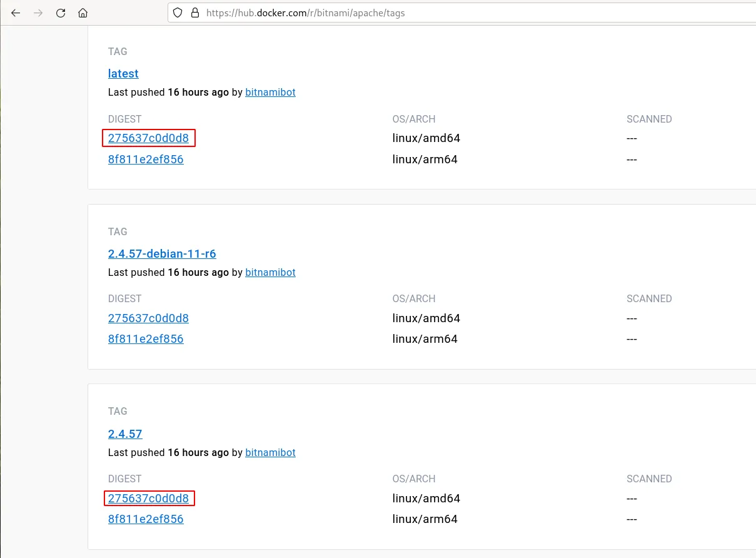This screenshot has height=558, width=756.
Task: Click the browser back arrow button
Action: point(16,13)
